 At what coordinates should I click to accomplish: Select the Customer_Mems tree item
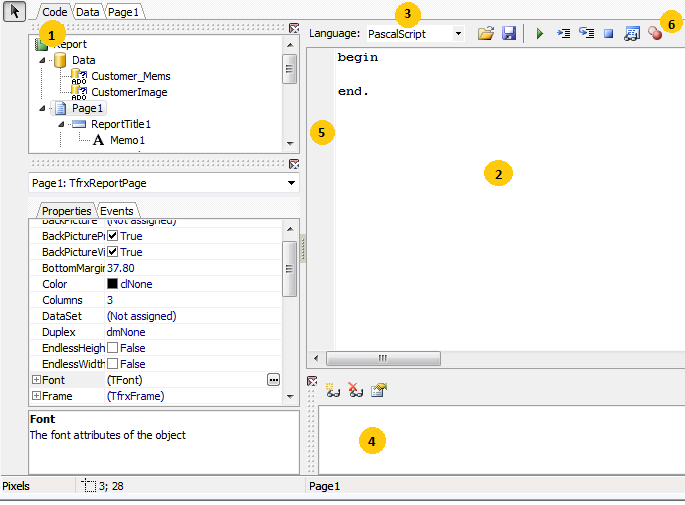[131, 76]
